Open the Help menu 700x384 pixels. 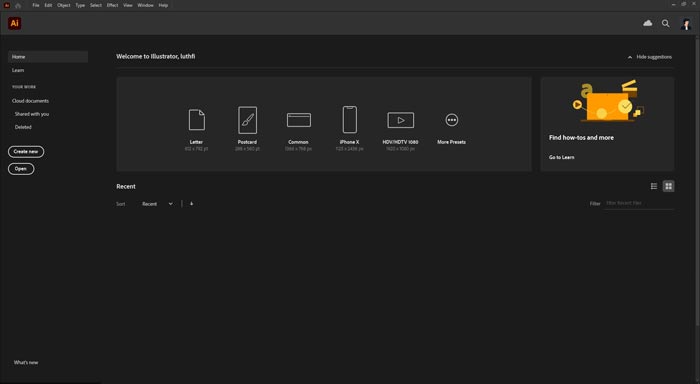tap(163, 5)
